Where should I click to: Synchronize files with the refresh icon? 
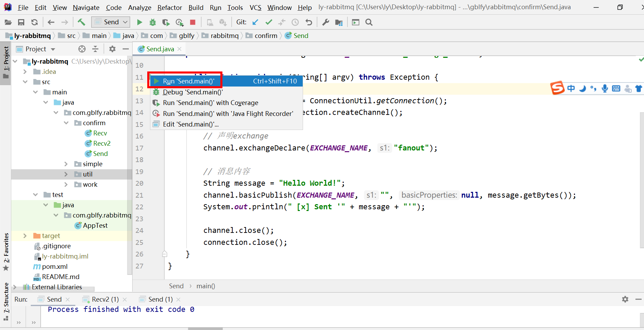pos(35,22)
